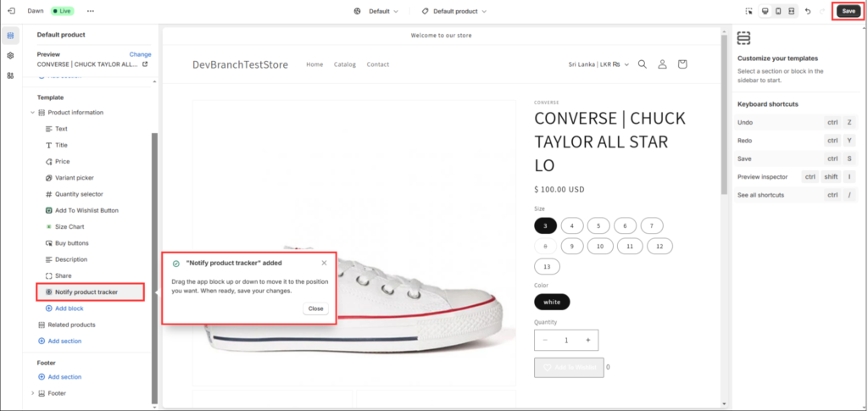Open Contact in store navigation
Viewport: 868px width, 411px height.
click(378, 64)
